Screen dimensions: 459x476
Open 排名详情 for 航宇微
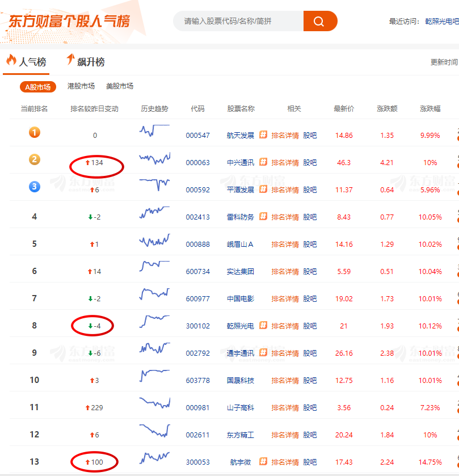(285, 462)
